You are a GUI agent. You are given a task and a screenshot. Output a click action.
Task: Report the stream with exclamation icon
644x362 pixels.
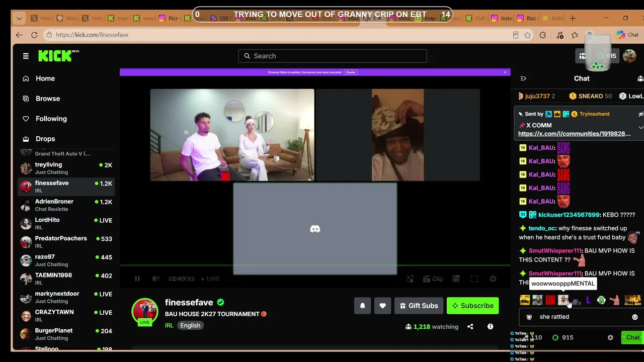tap(490, 326)
